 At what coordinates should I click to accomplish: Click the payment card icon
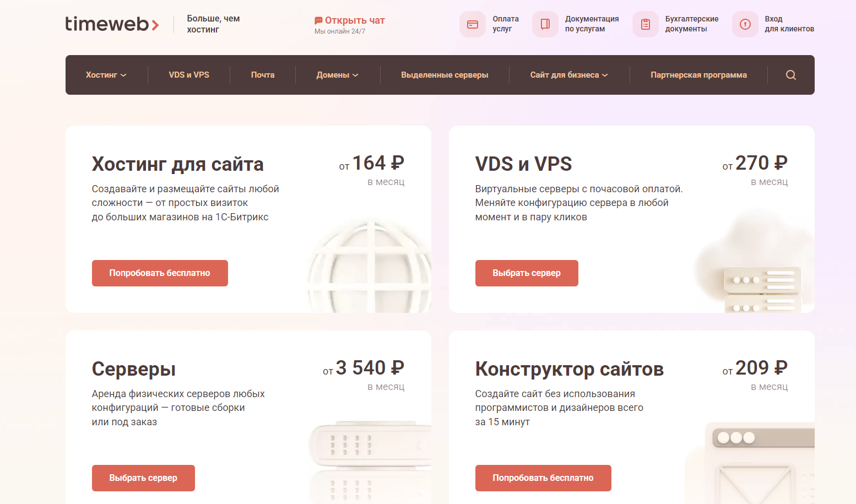(x=472, y=24)
